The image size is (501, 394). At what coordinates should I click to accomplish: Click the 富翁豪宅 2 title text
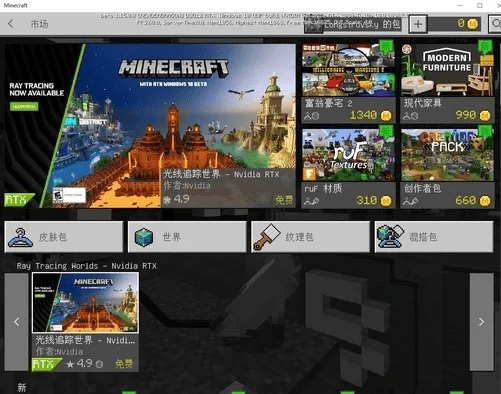(329, 103)
